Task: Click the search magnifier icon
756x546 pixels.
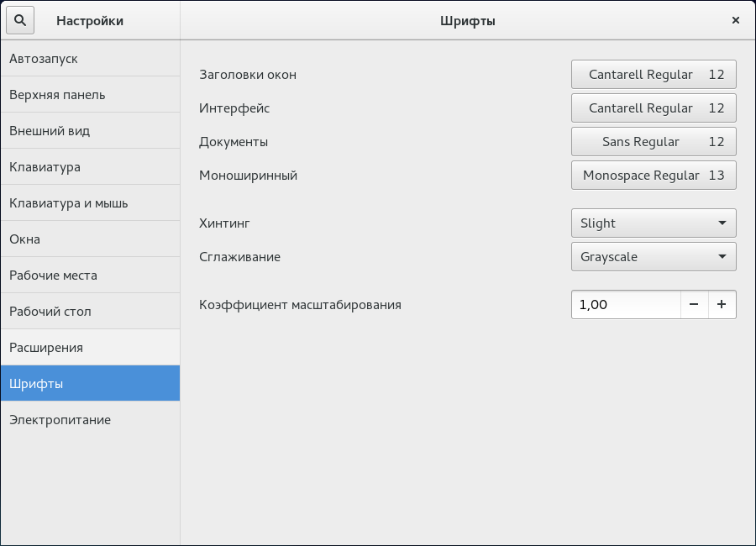Action: coord(20,20)
